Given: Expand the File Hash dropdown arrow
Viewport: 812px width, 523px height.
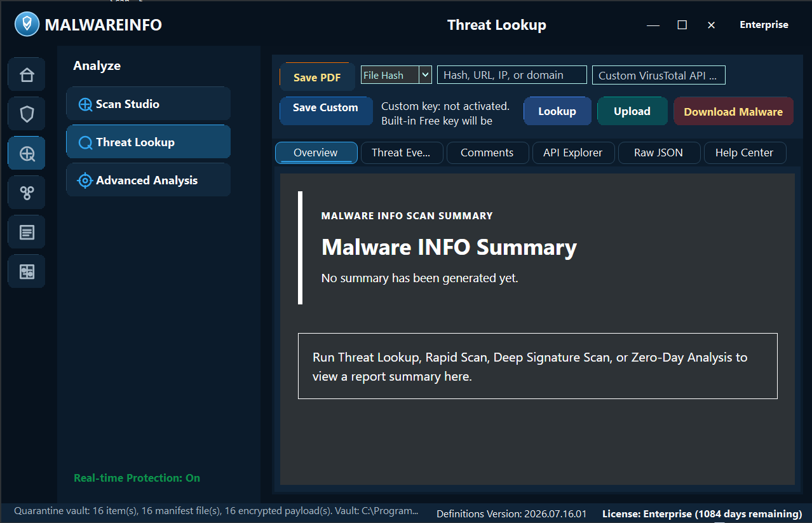Looking at the screenshot, I should 426,75.
